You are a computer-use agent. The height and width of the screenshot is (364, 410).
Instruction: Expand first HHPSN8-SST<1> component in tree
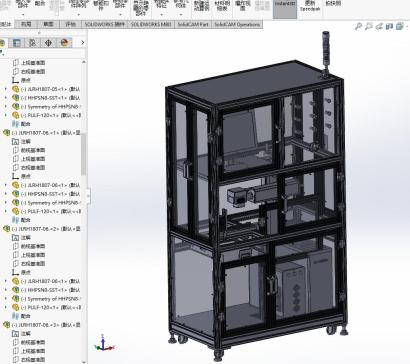[x=6, y=98]
